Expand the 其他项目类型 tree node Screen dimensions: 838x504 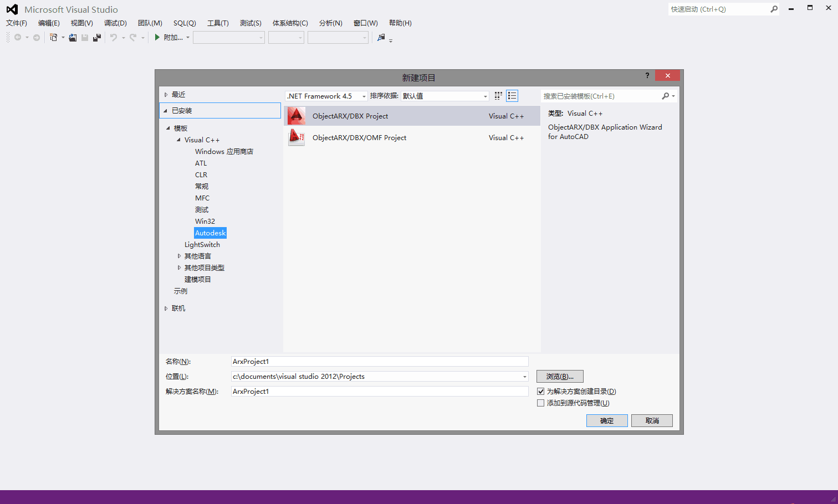[x=179, y=268]
